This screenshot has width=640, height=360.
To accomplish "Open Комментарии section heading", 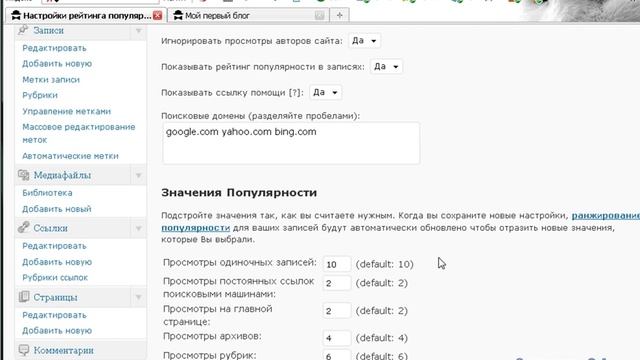I will click(x=63, y=350).
